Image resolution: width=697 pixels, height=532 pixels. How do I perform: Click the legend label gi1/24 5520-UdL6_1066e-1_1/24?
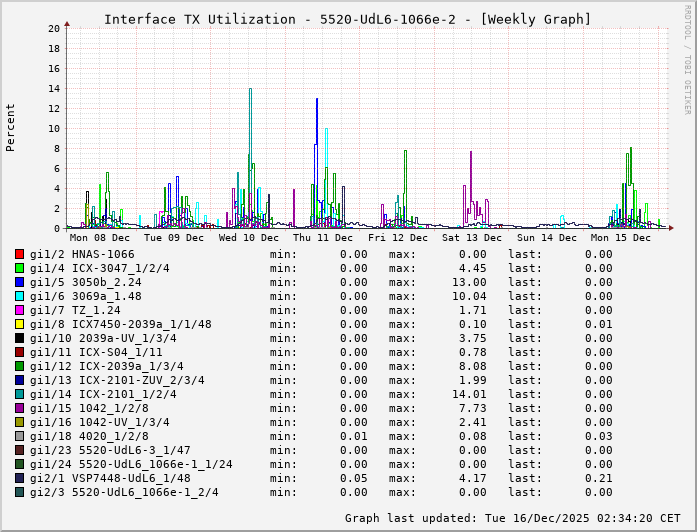(x=131, y=464)
